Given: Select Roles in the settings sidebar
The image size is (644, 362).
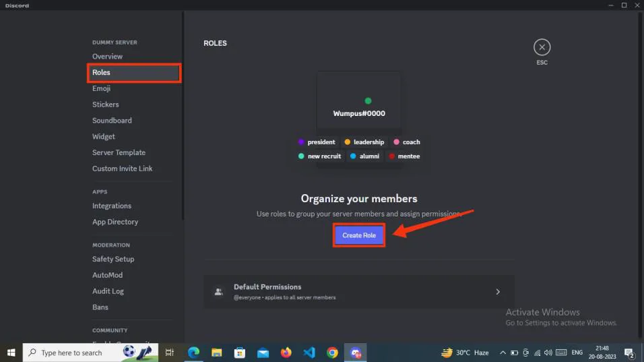Looking at the screenshot, I should coord(134,73).
